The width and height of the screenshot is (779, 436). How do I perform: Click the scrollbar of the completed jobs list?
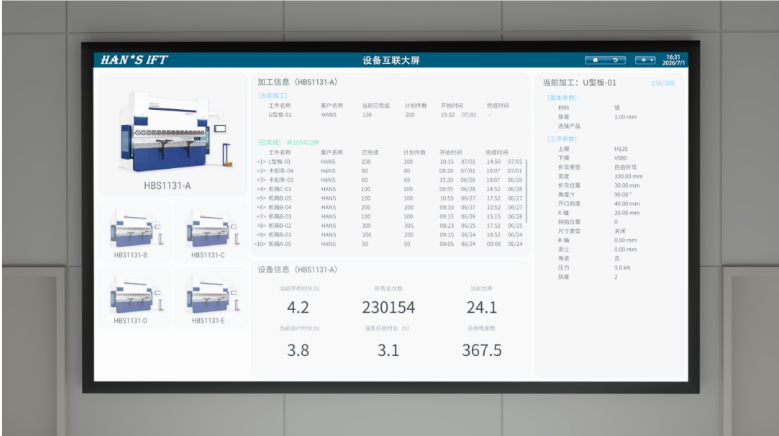point(526,191)
